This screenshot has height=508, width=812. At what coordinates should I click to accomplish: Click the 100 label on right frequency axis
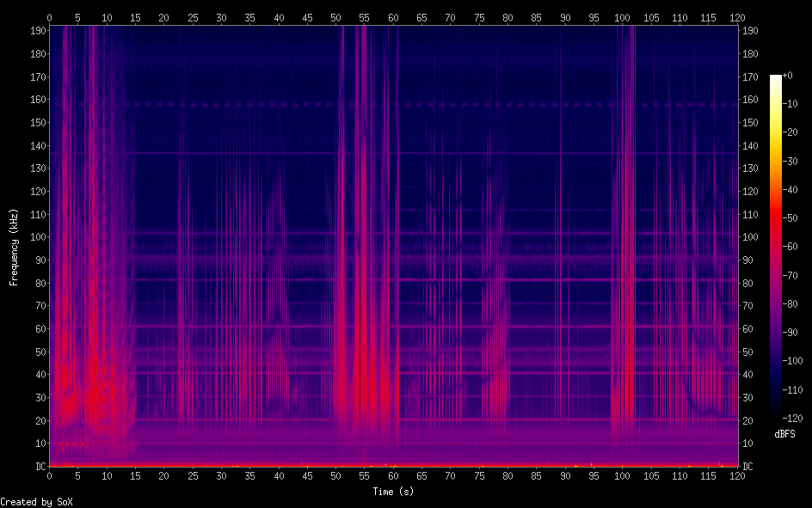pyautogui.click(x=750, y=237)
